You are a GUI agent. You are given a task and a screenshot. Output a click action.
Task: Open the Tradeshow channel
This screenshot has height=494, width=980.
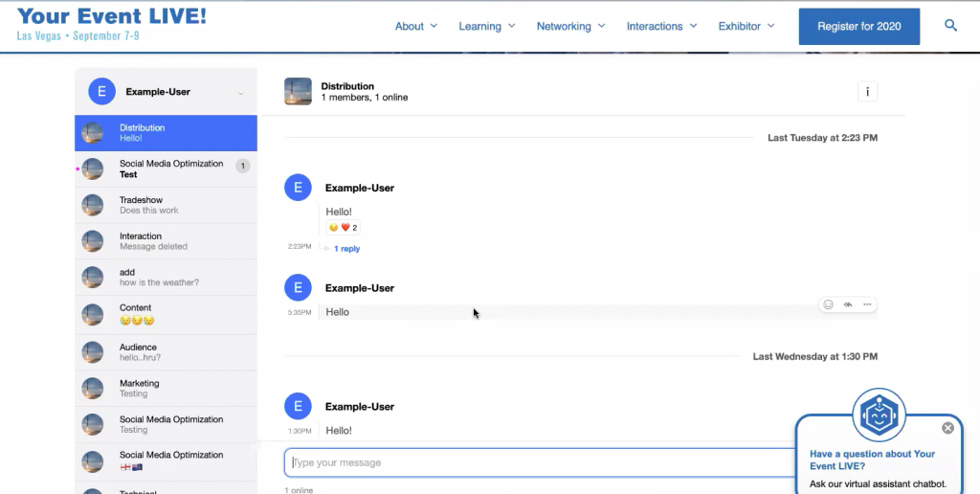click(166, 205)
